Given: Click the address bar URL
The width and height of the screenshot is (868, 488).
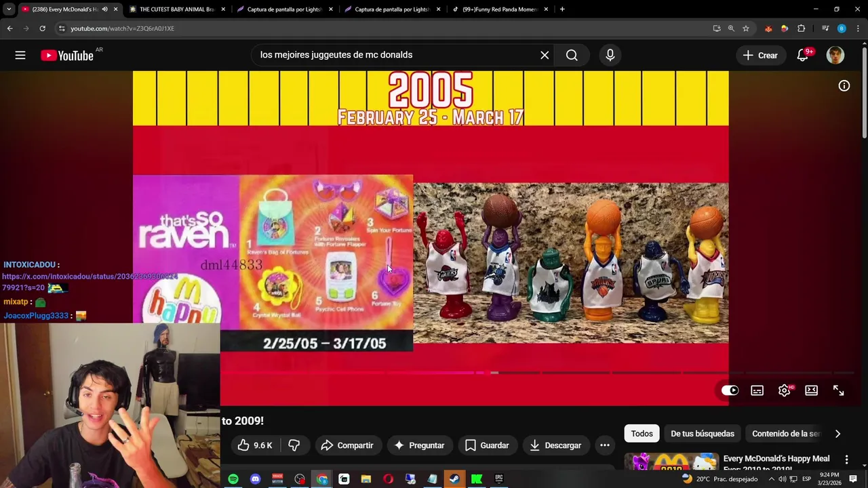Looking at the screenshot, I should tap(122, 28).
